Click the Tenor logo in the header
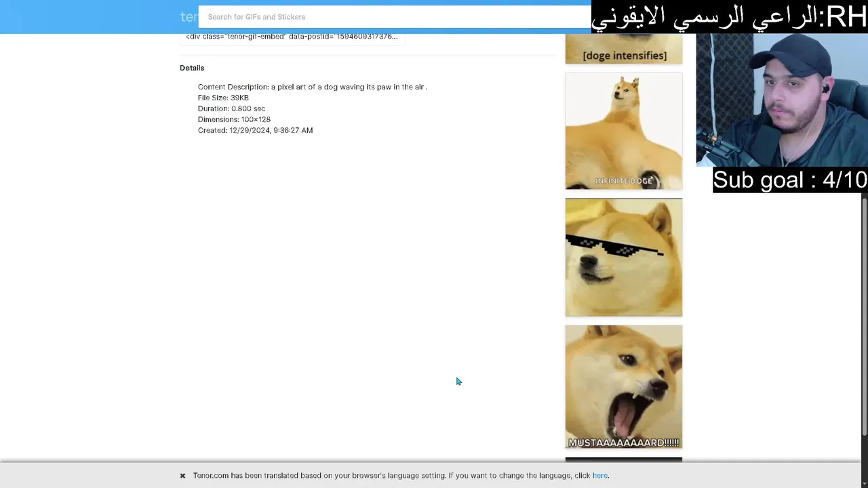This screenshot has width=868, height=488. coord(189,17)
